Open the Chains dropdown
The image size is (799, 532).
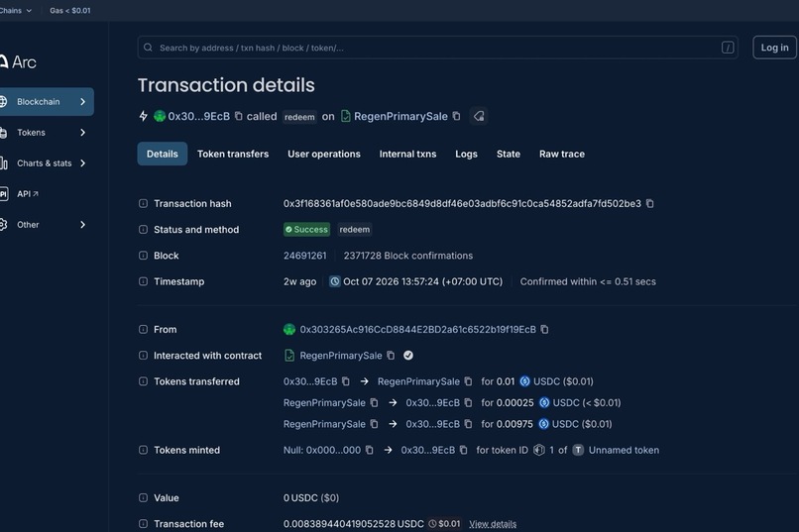point(16,10)
